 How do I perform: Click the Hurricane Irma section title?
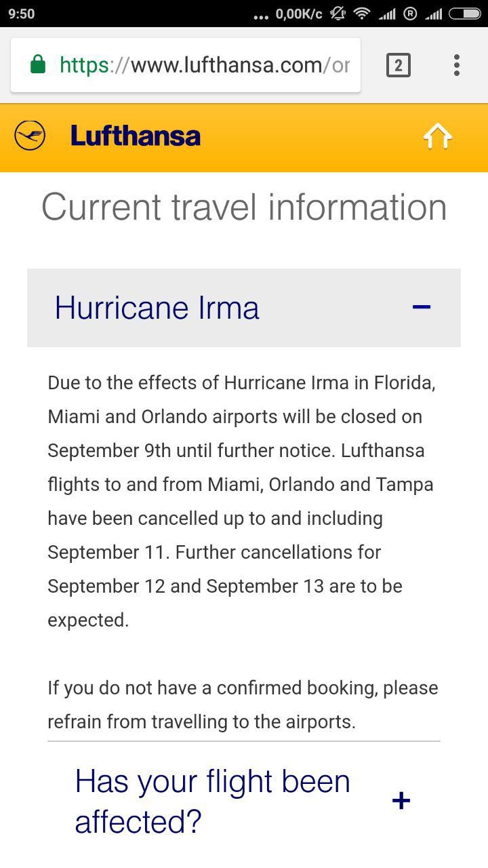coord(157,308)
